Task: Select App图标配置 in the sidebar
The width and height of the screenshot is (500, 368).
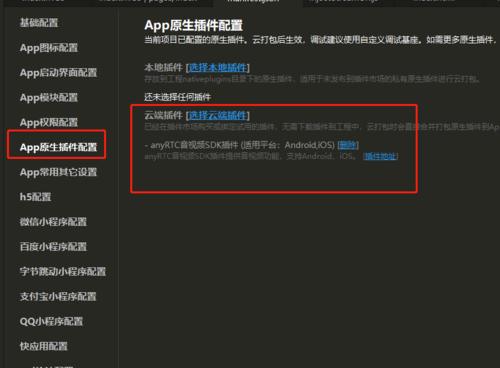Action: (49, 48)
